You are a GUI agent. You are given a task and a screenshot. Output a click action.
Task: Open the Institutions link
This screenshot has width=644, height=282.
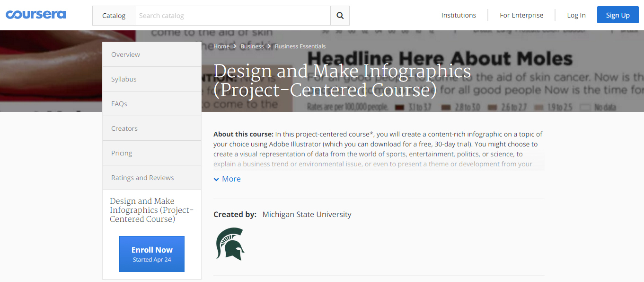[x=459, y=15]
